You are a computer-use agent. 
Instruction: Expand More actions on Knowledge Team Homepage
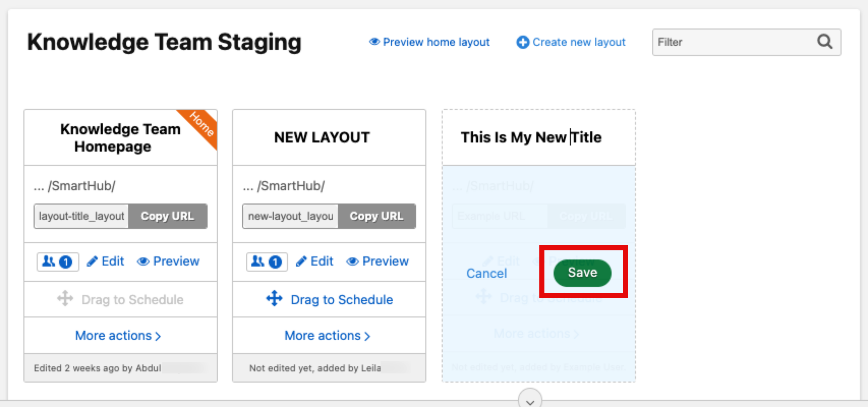pos(118,336)
